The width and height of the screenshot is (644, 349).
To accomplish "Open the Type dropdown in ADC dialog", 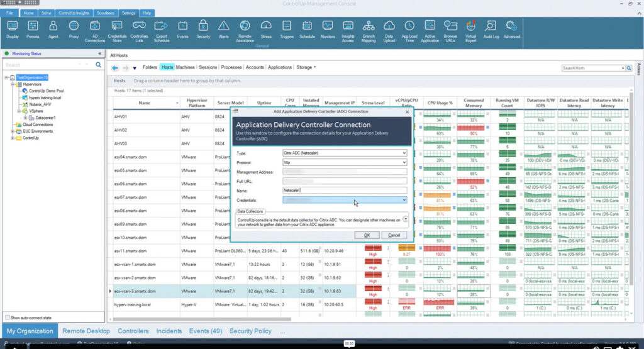I will [x=404, y=153].
